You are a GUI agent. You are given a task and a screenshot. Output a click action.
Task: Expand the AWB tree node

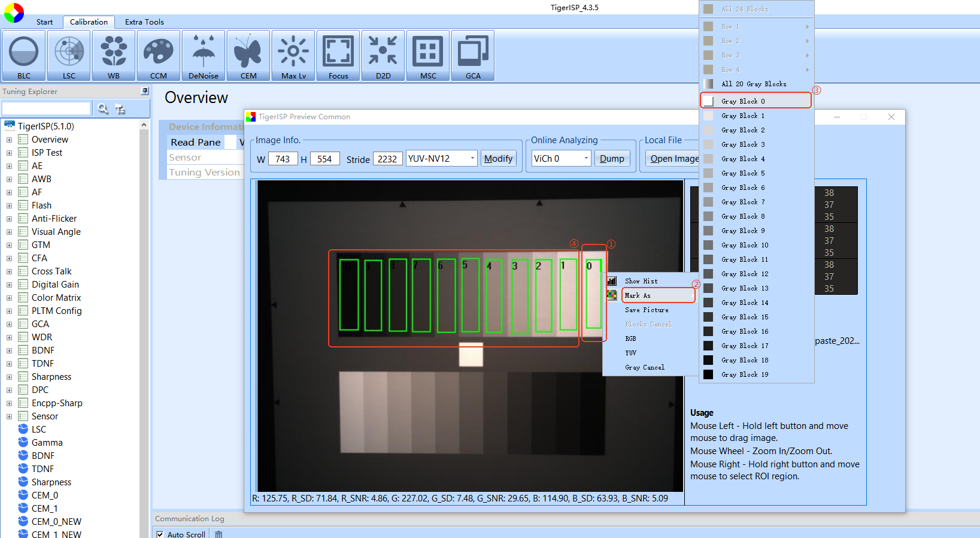9,179
